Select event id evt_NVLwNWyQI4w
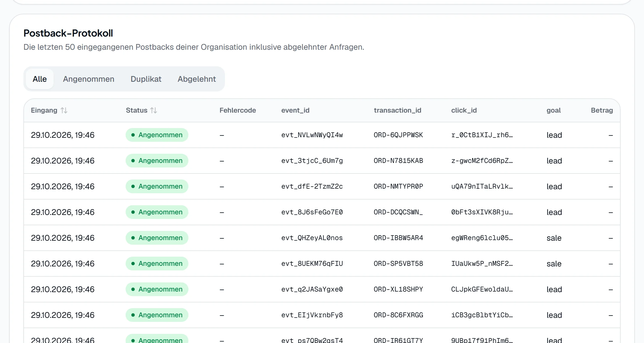The image size is (644, 343). point(312,135)
